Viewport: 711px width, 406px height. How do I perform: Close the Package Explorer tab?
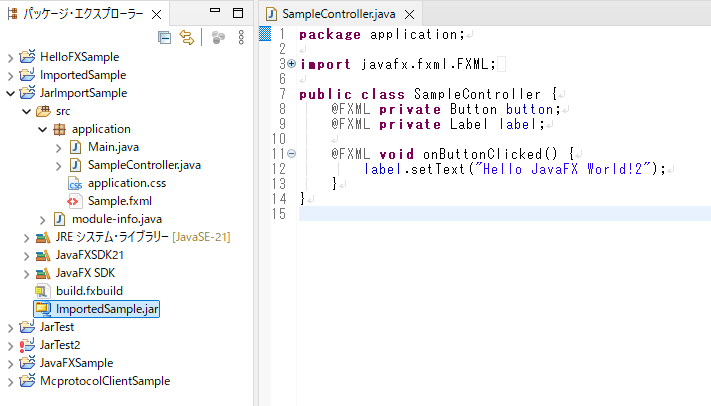pos(156,15)
